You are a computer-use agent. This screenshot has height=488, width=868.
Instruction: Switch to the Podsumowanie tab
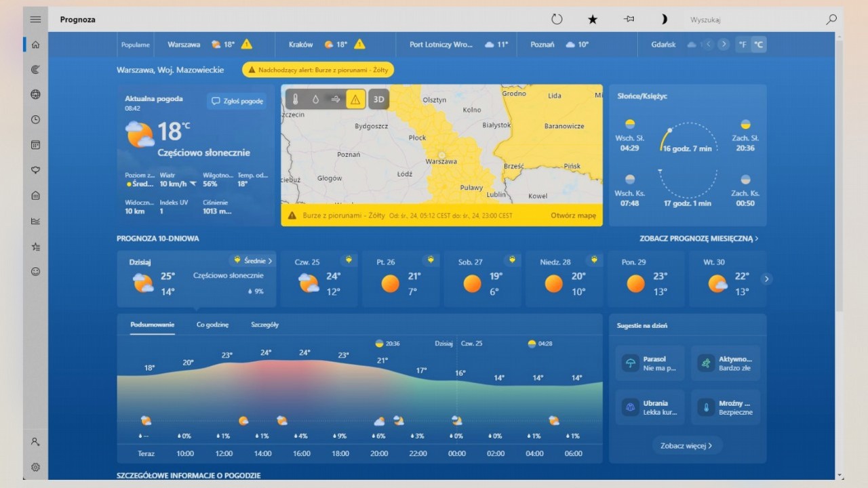(x=153, y=325)
